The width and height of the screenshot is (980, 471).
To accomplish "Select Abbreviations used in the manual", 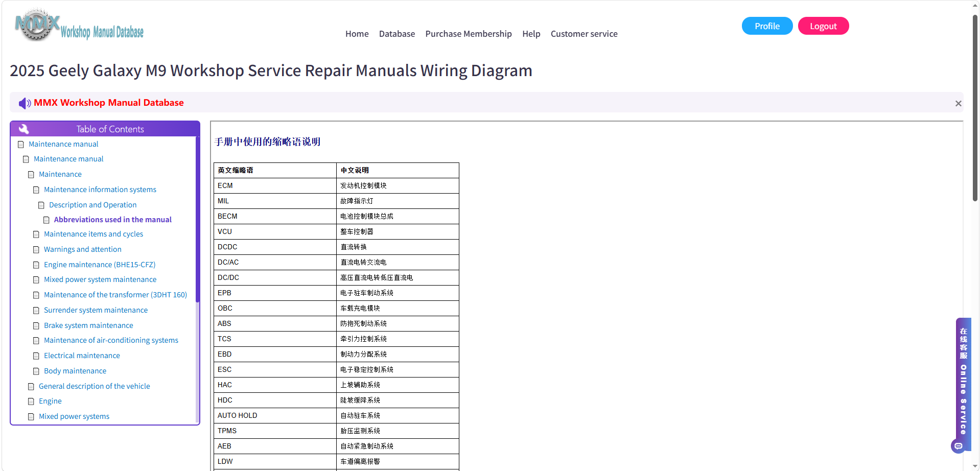I will click(113, 220).
